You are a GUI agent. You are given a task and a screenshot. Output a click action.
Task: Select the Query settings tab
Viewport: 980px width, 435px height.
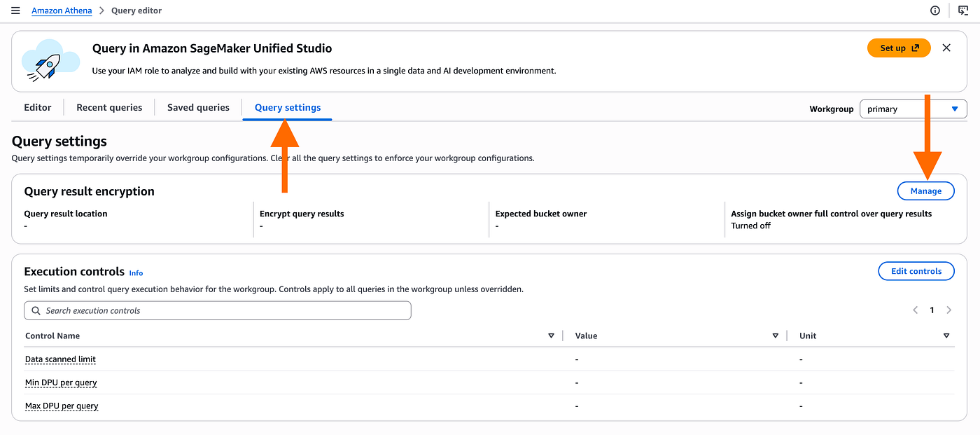tap(288, 107)
